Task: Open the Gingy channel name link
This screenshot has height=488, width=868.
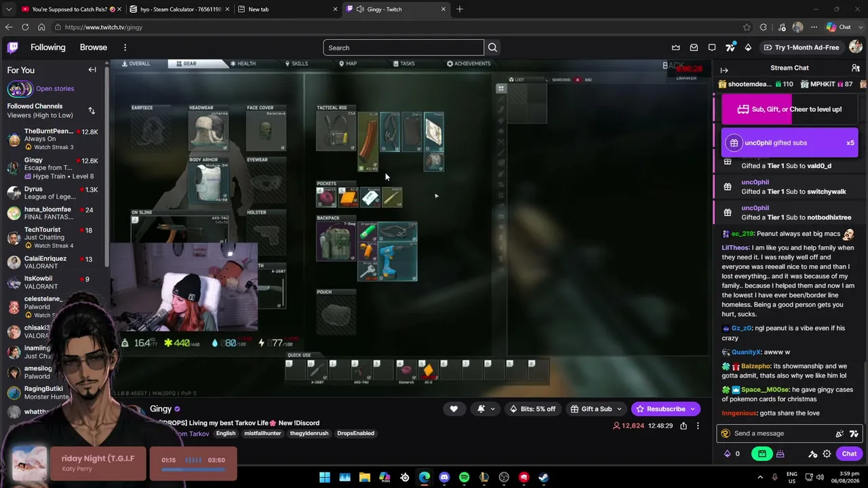Action: click(161, 409)
